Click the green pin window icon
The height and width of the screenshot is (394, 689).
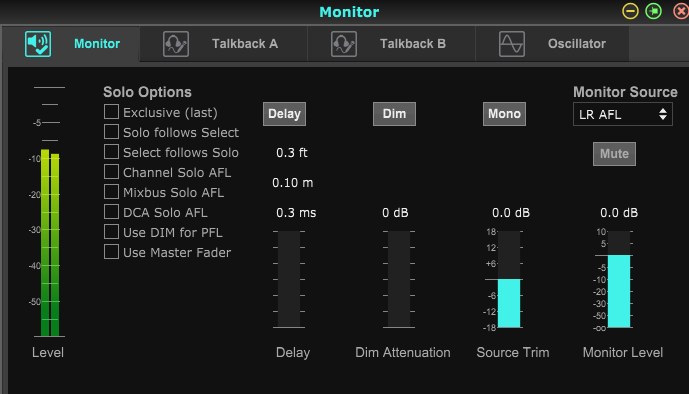point(653,11)
